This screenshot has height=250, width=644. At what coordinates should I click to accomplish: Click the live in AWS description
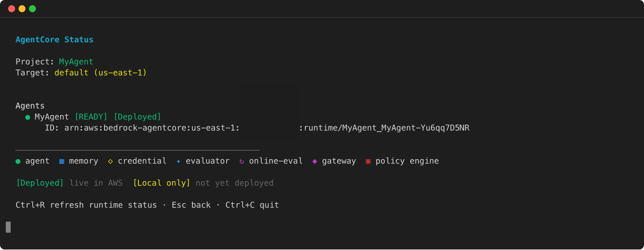coord(96,183)
